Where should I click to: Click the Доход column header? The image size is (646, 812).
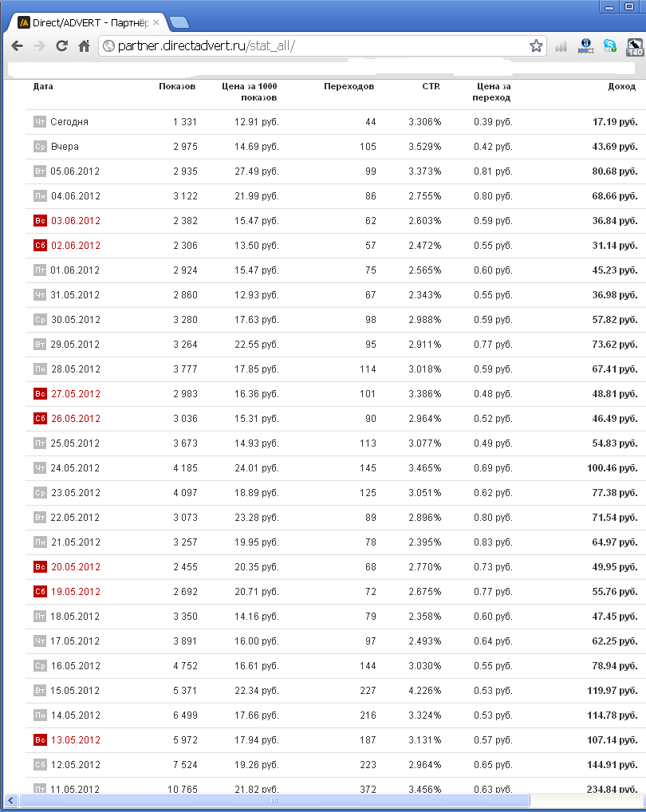click(621, 86)
